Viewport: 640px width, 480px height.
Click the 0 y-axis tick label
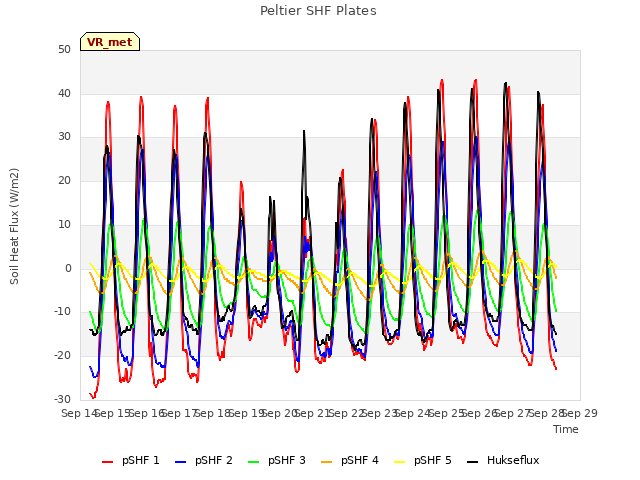pyautogui.click(x=68, y=268)
